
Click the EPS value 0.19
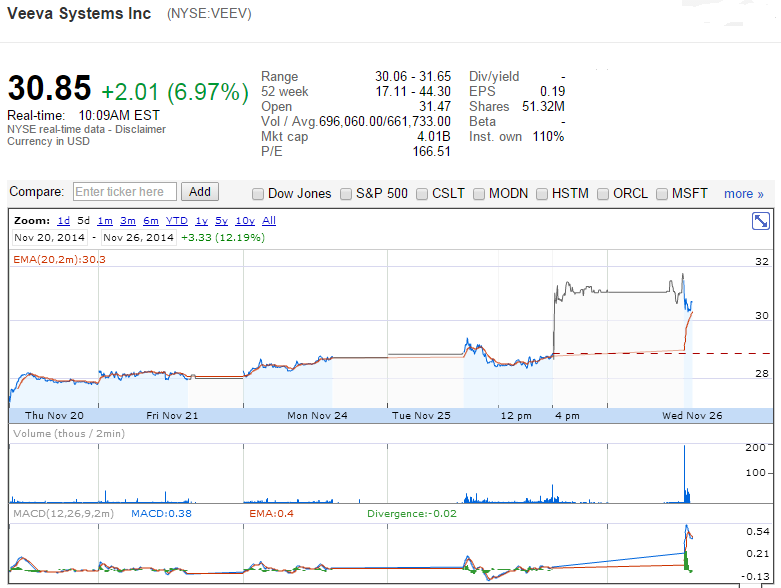tap(552, 92)
